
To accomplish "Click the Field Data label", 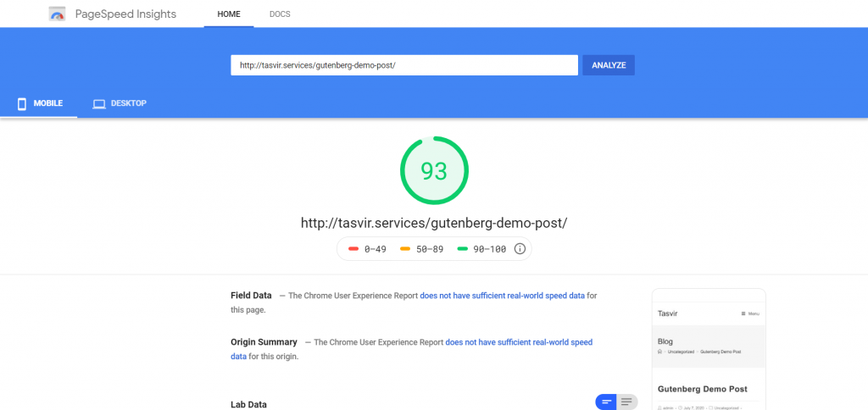I will point(251,296).
